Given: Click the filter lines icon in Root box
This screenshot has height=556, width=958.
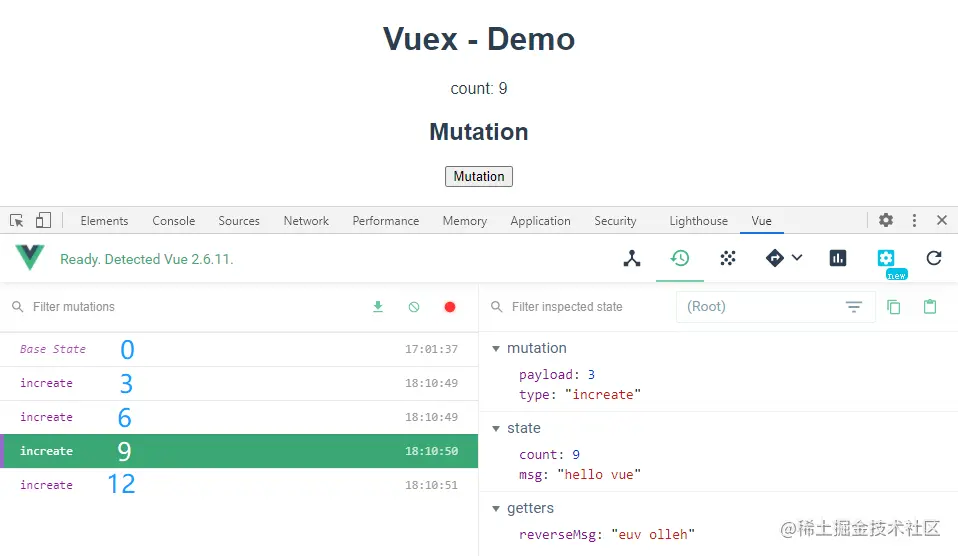Looking at the screenshot, I should coord(854,307).
